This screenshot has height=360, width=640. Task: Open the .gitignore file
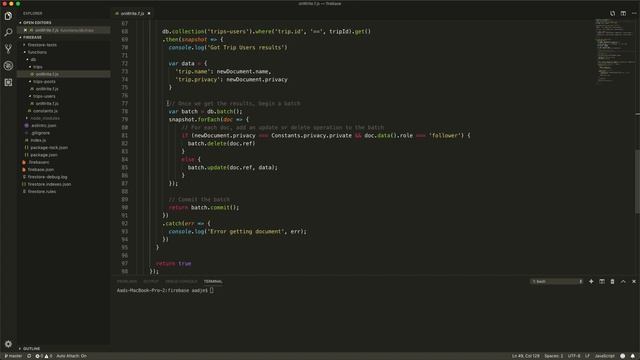(x=40, y=133)
